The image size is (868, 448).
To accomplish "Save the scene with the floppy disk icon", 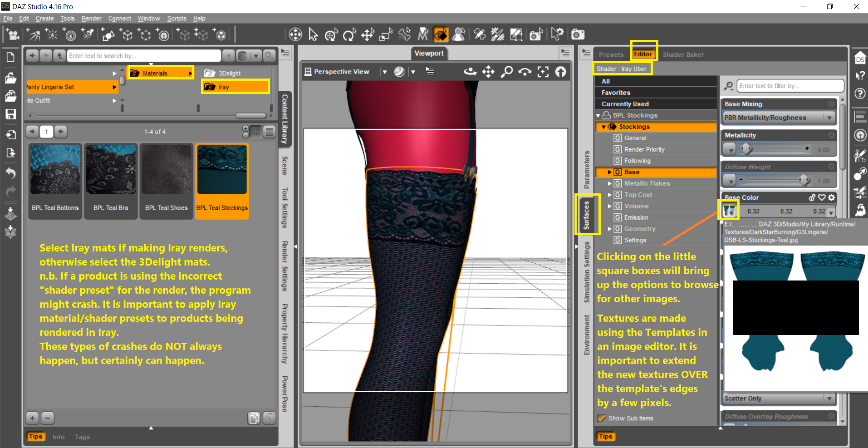I will [x=10, y=114].
